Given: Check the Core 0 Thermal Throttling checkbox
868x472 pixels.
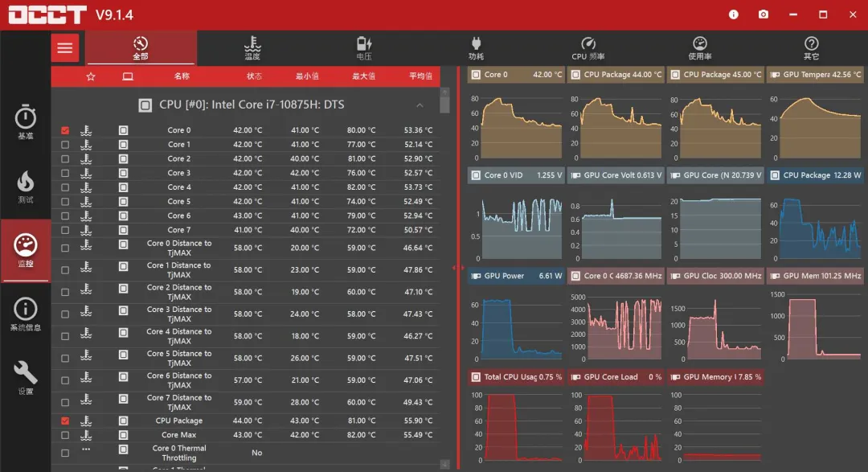Looking at the screenshot, I should pos(65,454).
